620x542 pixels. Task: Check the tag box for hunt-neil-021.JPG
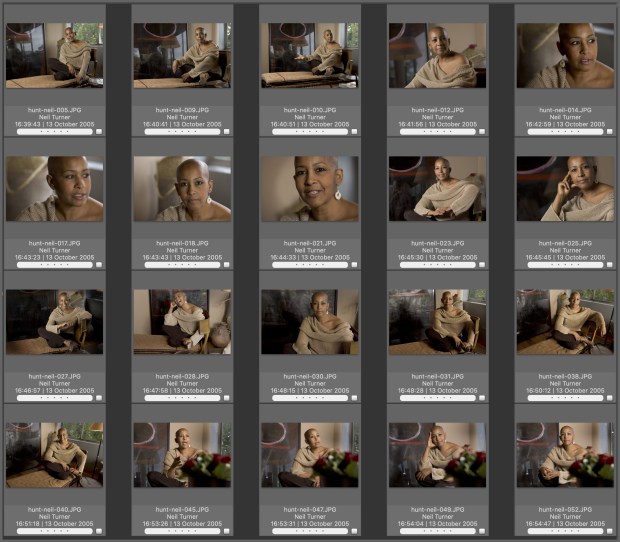pyautogui.click(x=354, y=264)
